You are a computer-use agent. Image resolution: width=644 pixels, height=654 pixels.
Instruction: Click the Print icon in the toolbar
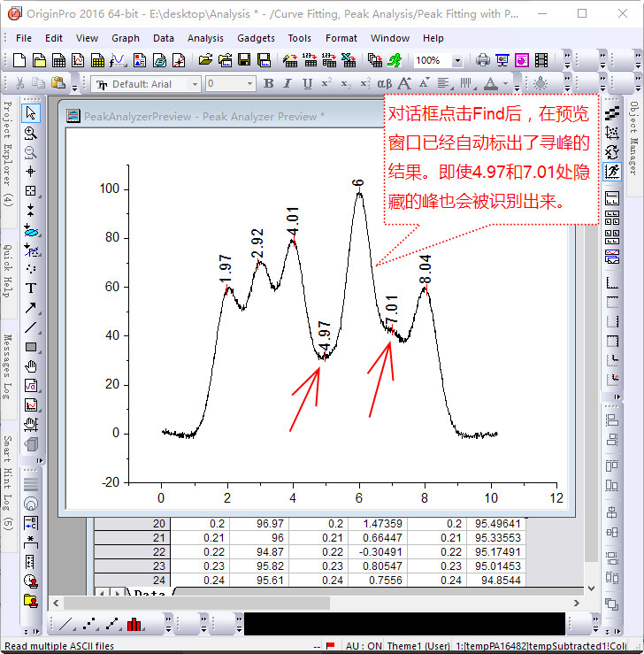coord(483,60)
